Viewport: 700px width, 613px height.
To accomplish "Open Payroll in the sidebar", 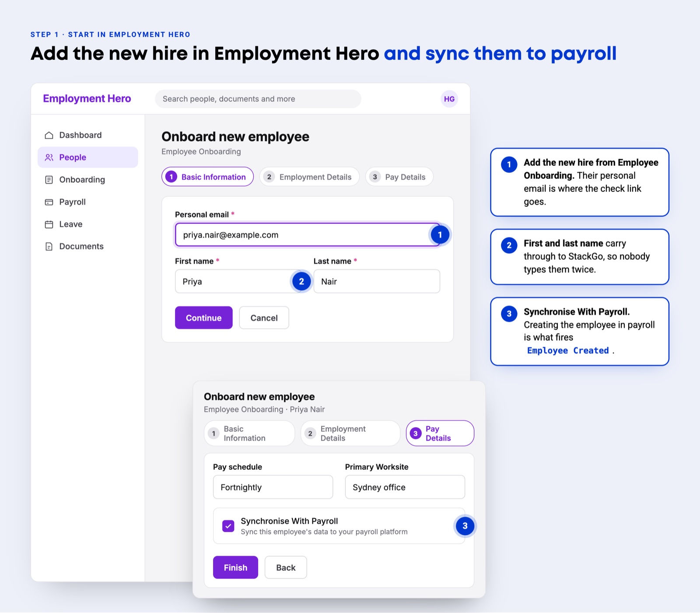I will click(x=87, y=202).
